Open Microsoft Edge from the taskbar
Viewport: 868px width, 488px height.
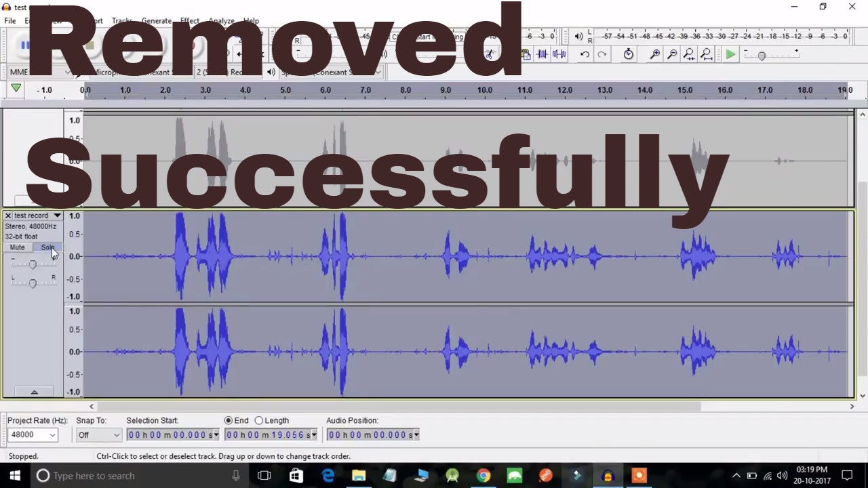coord(328,476)
